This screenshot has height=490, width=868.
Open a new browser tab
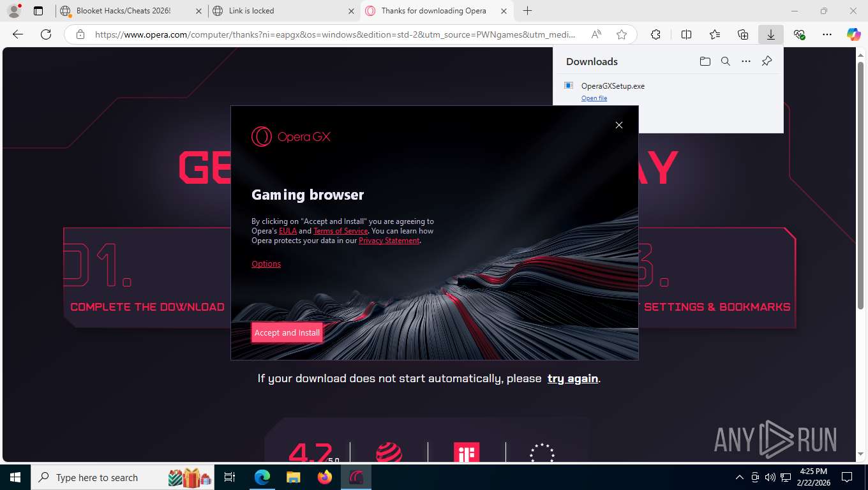point(527,11)
